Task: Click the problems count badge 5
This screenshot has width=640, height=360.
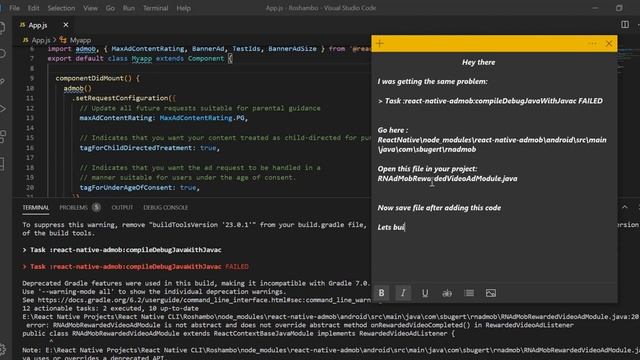Action: [x=96, y=208]
